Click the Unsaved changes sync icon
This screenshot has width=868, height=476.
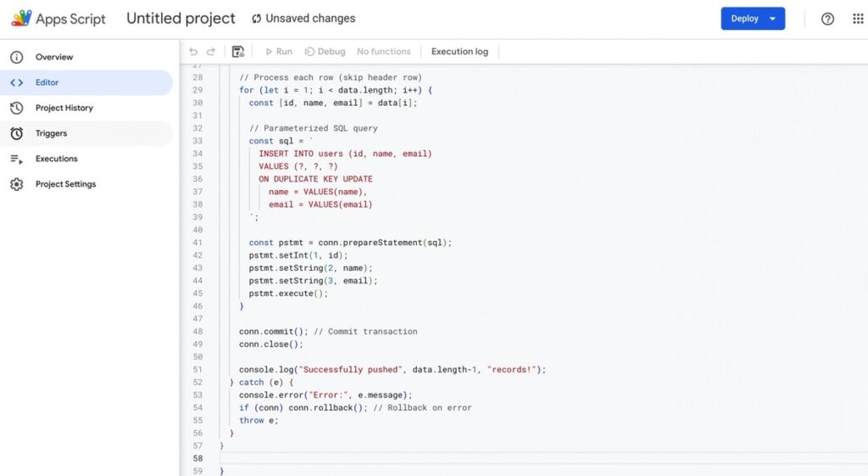256,19
